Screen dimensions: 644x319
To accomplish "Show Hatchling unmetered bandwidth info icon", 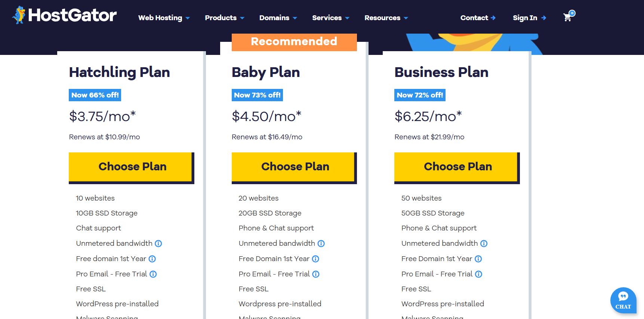I will tap(158, 244).
